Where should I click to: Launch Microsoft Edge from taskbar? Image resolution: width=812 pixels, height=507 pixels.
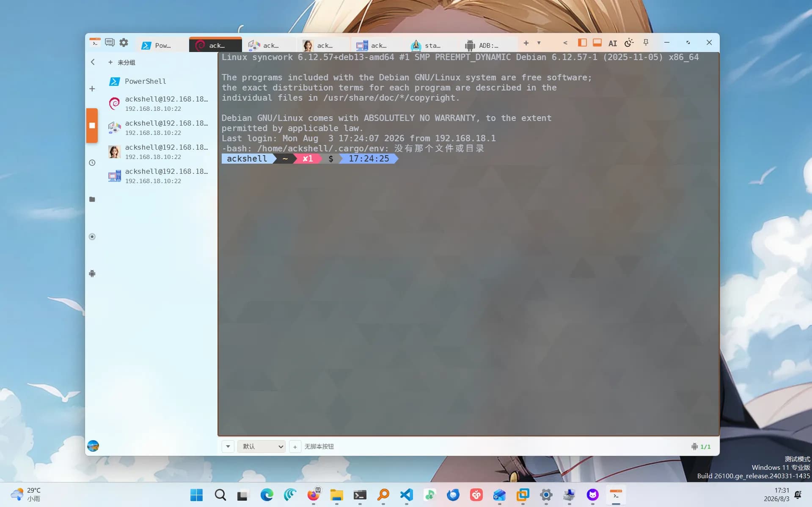(267, 495)
